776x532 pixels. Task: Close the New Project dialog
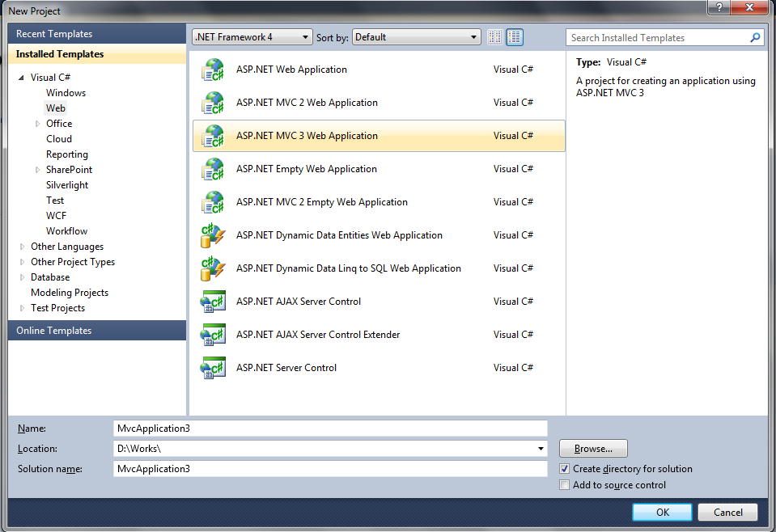pyautogui.click(x=749, y=7)
